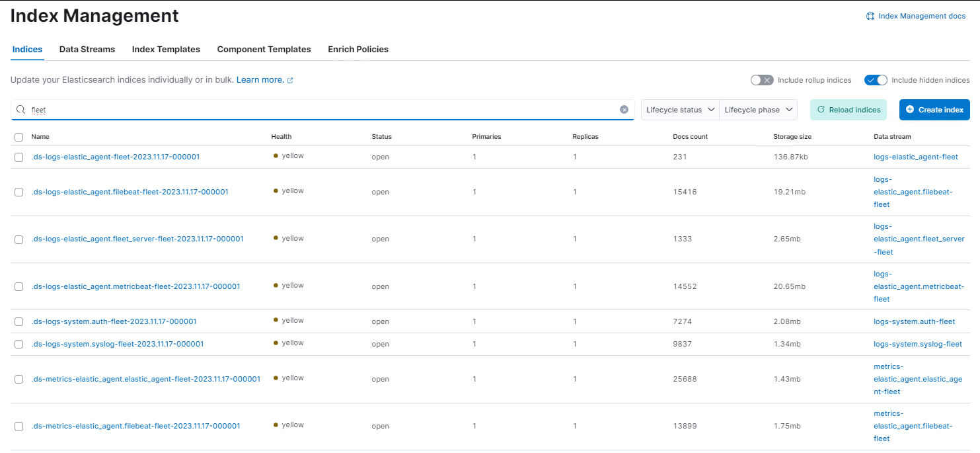Clear the fleet search text
This screenshot has height=453, width=980.
pyautogui.click(x=624, y=110)
